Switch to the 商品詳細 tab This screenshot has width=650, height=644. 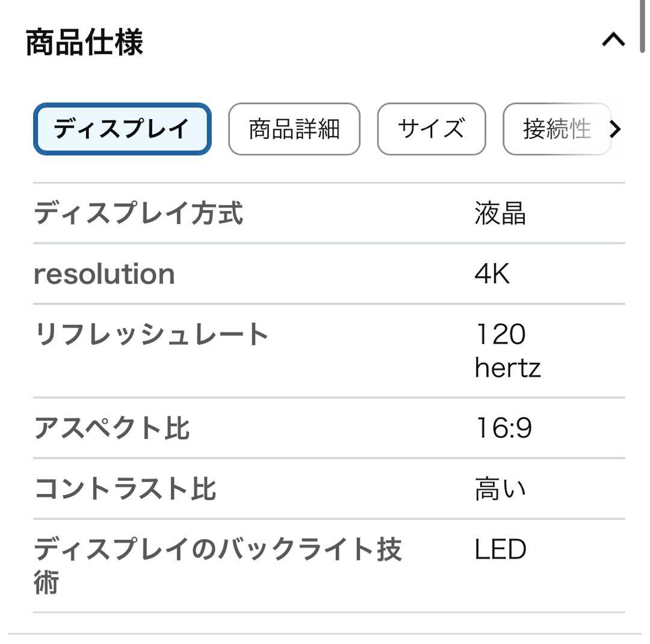click(x=293, y=129)
